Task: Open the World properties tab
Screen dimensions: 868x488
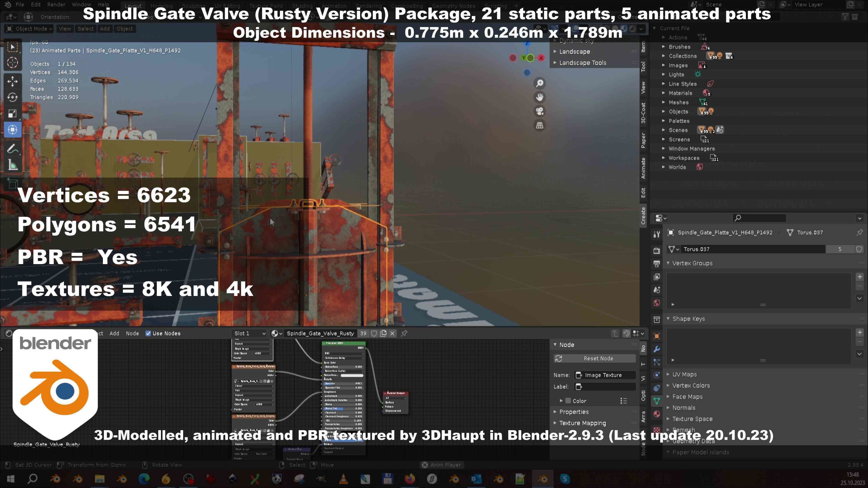Action: coord(656,303)
